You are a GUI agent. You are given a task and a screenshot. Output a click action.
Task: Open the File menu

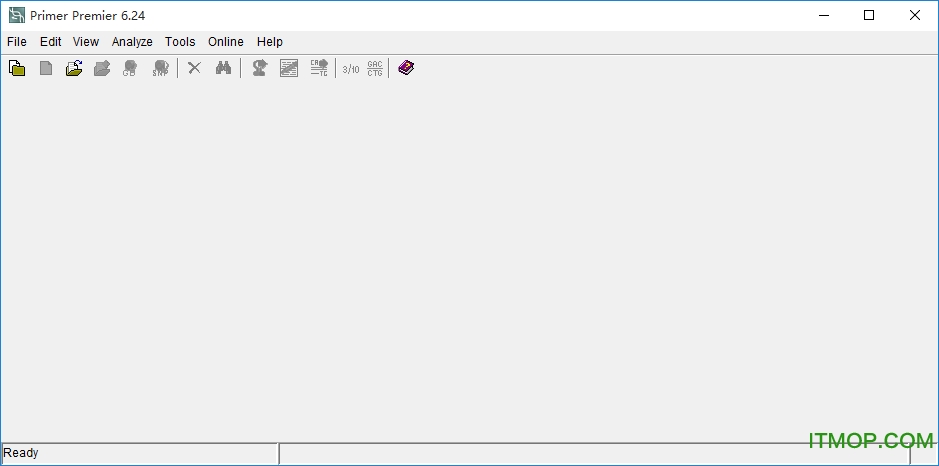click(17, 42)
